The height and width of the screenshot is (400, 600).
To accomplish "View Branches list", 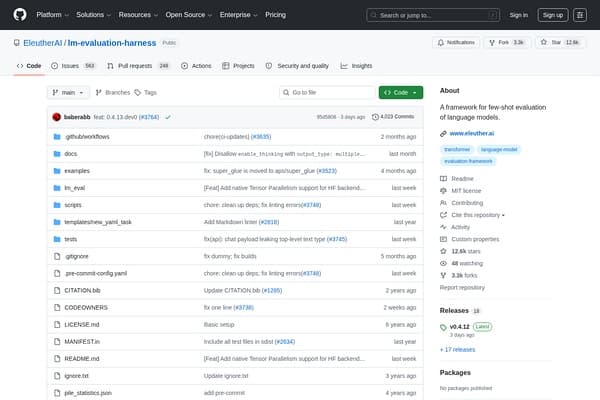I will pyautogui.click(x=113, y=93).
